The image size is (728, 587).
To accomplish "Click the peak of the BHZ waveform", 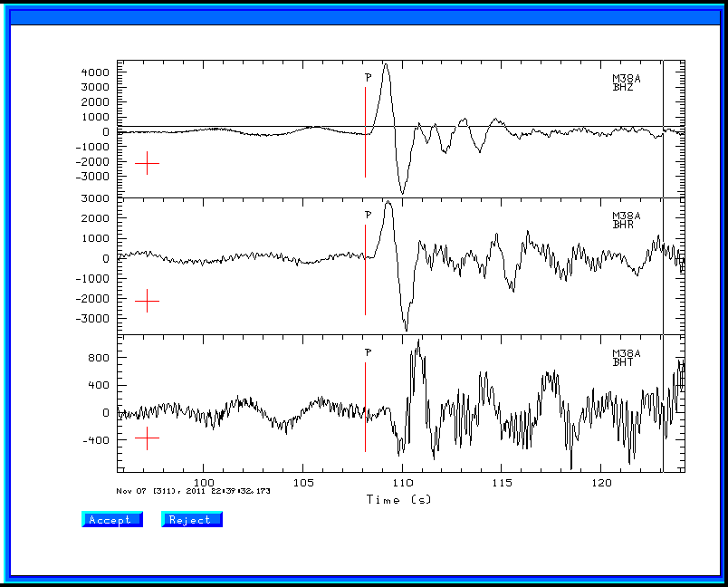I will pyautogui.click(x=386, y=65).
